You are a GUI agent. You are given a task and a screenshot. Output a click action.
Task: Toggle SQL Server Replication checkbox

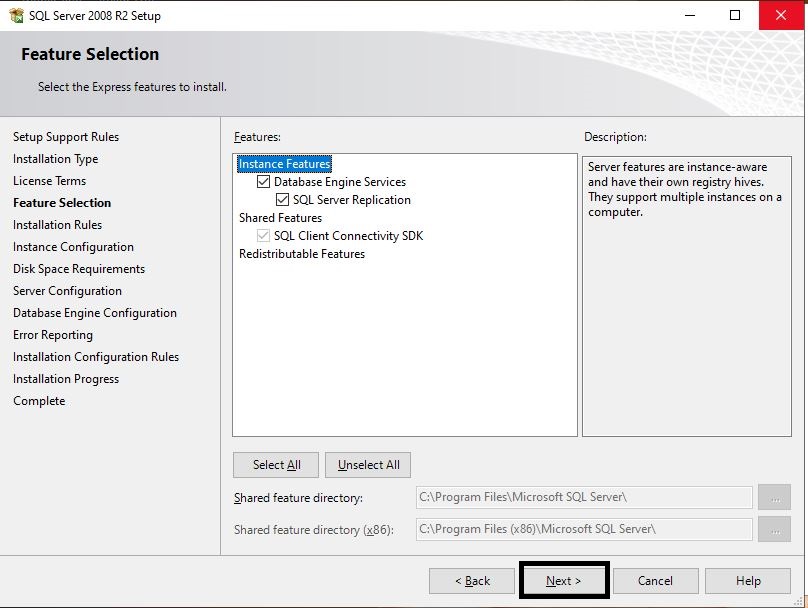tap(282, 199)
